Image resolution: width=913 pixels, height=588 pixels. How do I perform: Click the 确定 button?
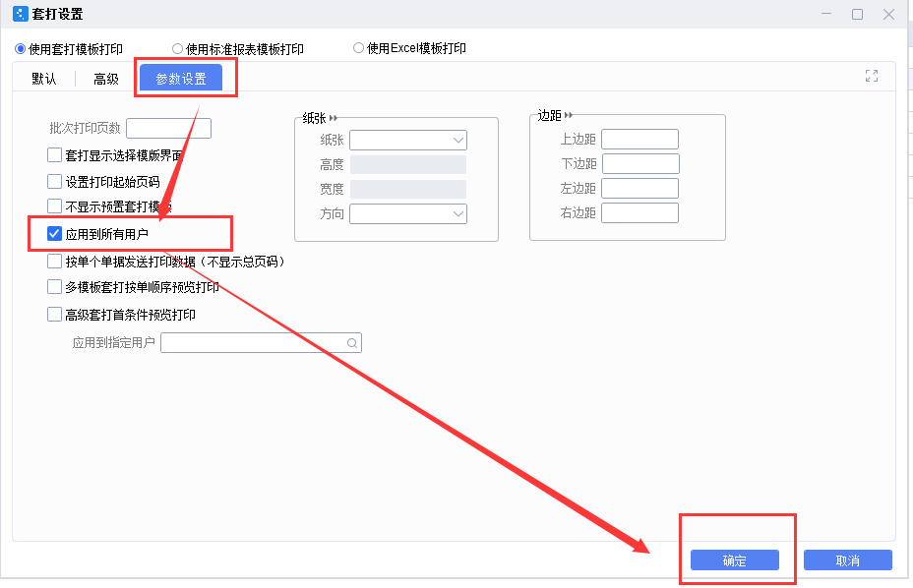pos(735,560)
